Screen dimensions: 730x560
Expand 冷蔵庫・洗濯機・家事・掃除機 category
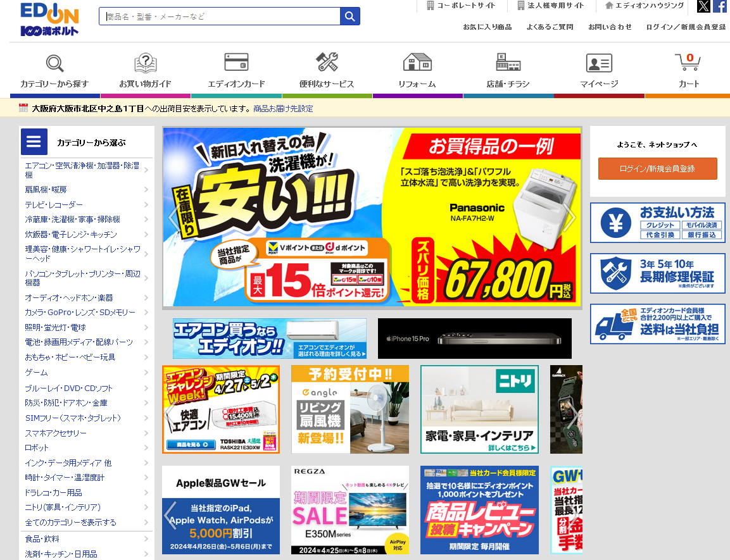click(x=87, y=220)
